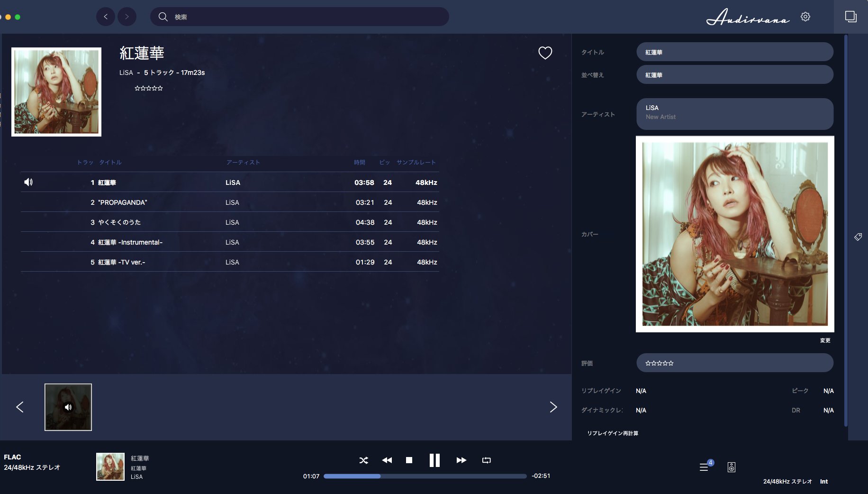Viewport: 868px width, 494px height.
Task: Edit the タイトル title field
Action: point(735,52)
